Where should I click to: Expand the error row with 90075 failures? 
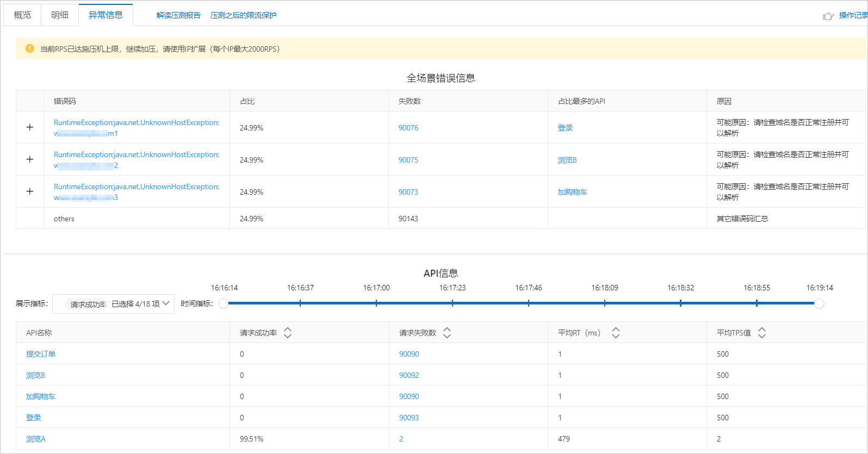click(x=30, y=159)
